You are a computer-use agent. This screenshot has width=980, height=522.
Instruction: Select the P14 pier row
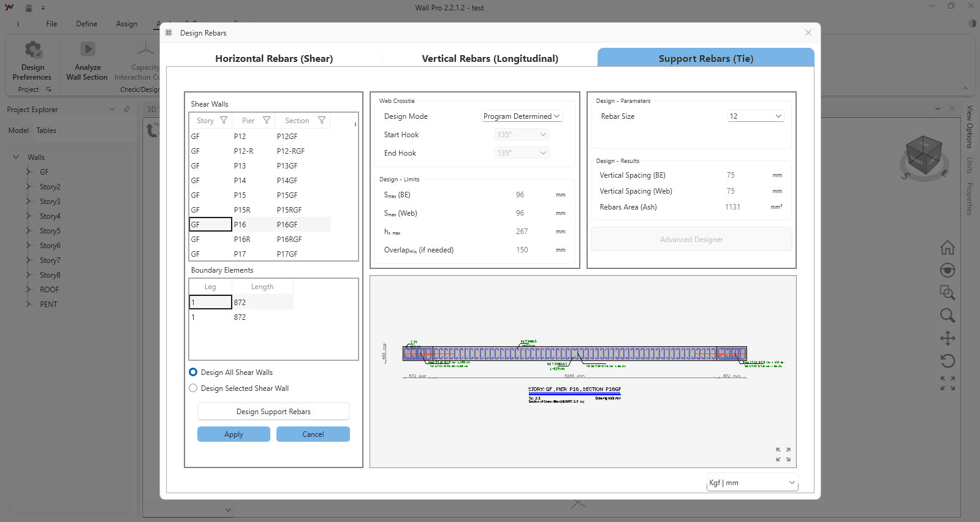(240, 181)
